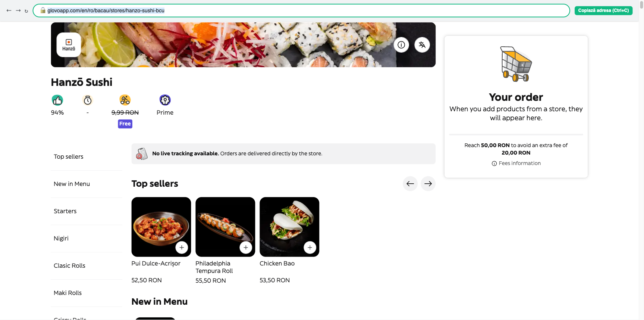Click the Pui Dulce-Acrișor product name
The height and width of the screenshot is (320, 644).
pos(156,264)
